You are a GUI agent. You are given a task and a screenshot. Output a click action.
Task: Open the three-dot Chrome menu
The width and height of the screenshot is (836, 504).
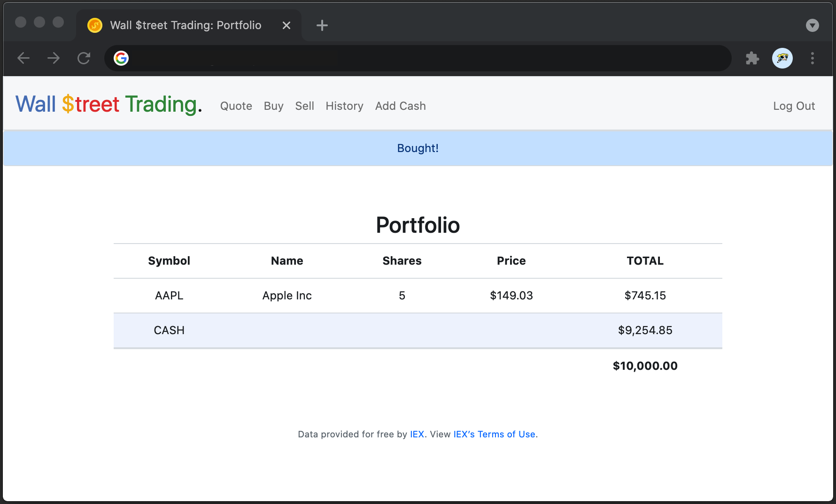[x=813, y=58]
